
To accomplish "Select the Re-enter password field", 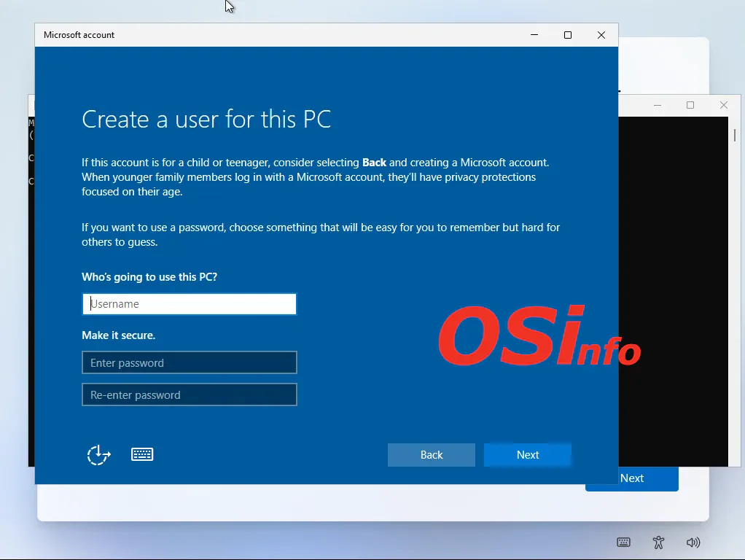I will point(190,394).
